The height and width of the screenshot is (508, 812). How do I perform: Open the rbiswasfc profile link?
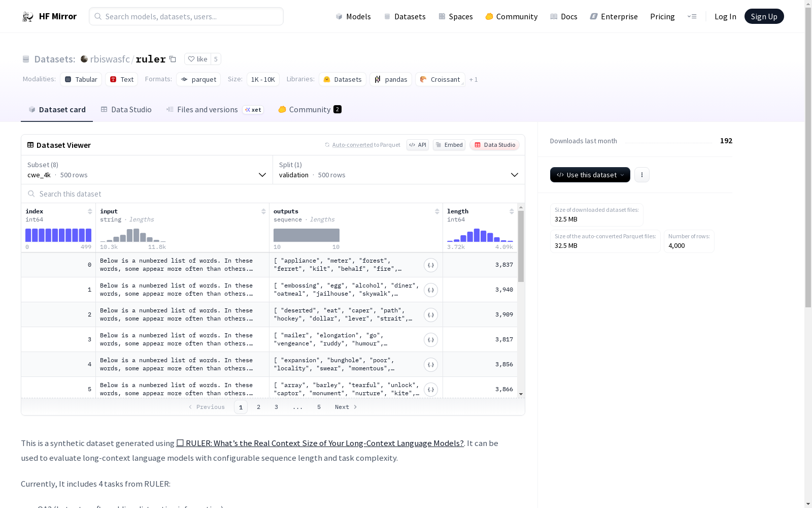(110, 59)
